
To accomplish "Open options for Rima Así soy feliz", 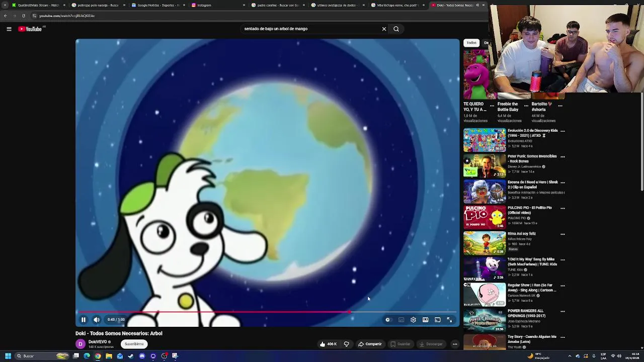I will coord(562,234).
